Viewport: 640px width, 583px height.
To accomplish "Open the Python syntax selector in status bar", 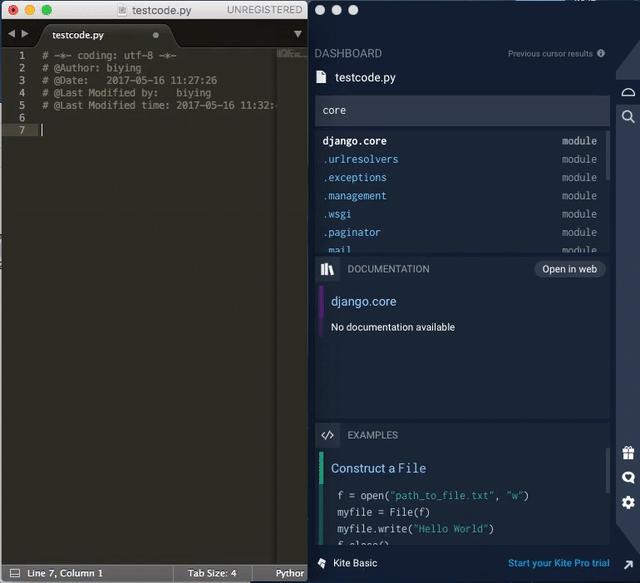I will (289, 573).
